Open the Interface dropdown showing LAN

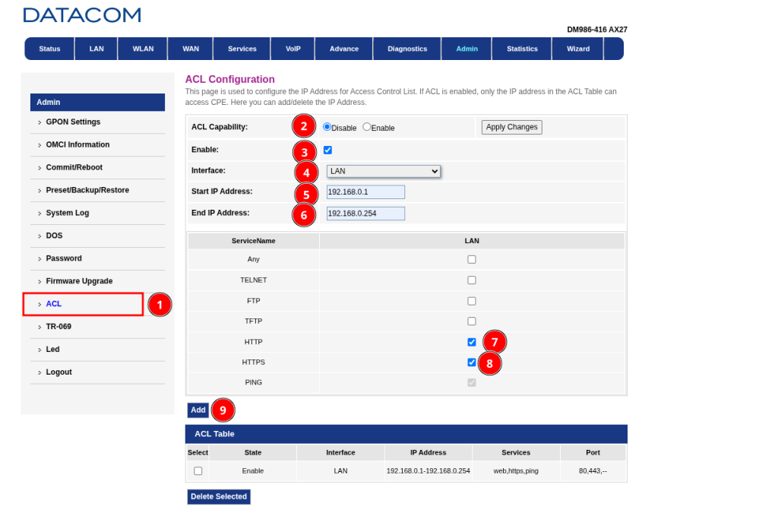coord(383,171)
